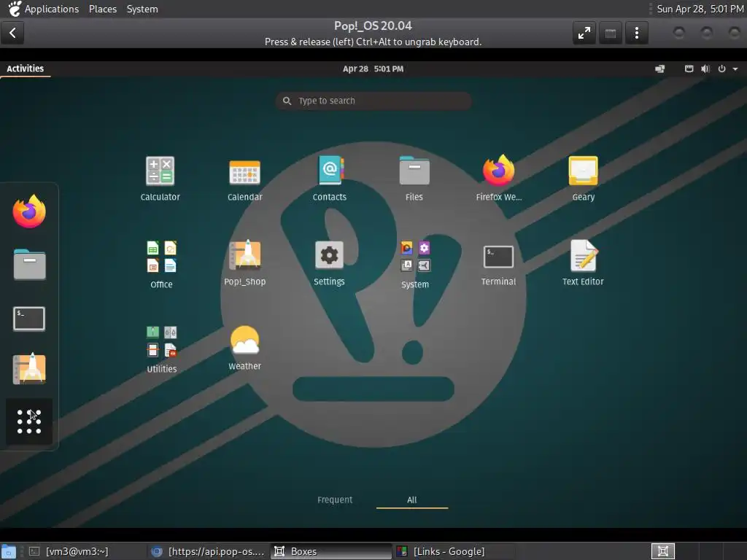Switch to the api.pop-os browser task
The height and width of the screenshot is (560, 747).
208,551
